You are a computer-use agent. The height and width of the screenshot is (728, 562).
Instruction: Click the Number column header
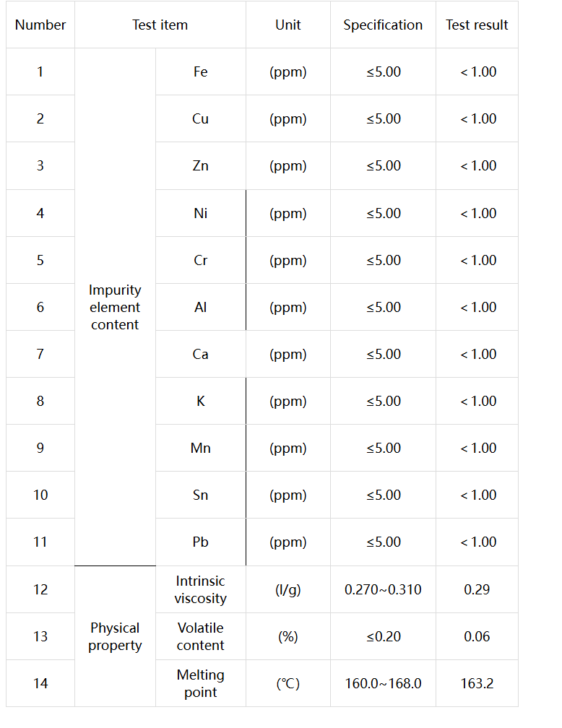[x=40, y=25]
